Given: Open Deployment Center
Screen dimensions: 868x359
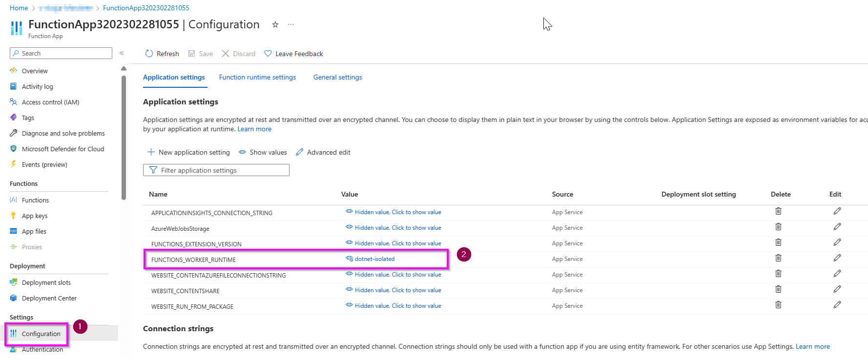Looking at the screenshot, I should click(49, 298).
